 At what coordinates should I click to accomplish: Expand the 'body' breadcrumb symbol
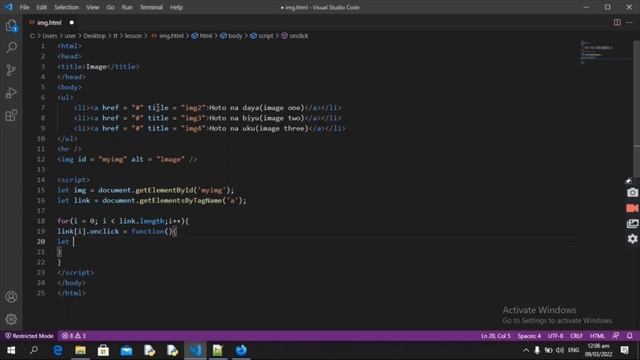click(x=231, y=36)
